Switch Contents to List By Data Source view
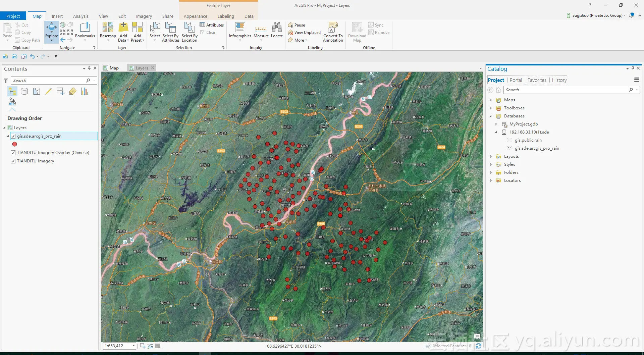This screenshot has width=644, height=355. [24, 91]
